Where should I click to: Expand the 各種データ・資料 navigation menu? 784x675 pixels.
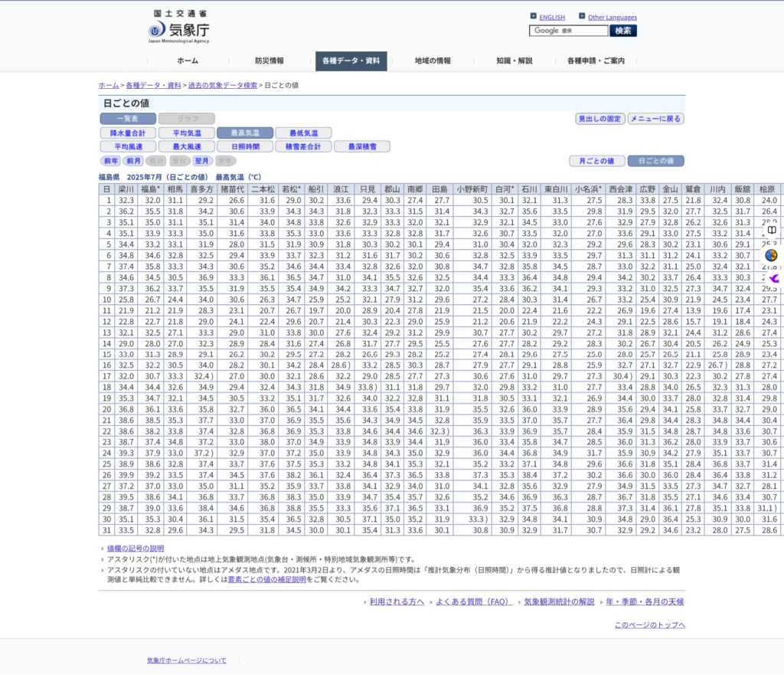(351, 61)
